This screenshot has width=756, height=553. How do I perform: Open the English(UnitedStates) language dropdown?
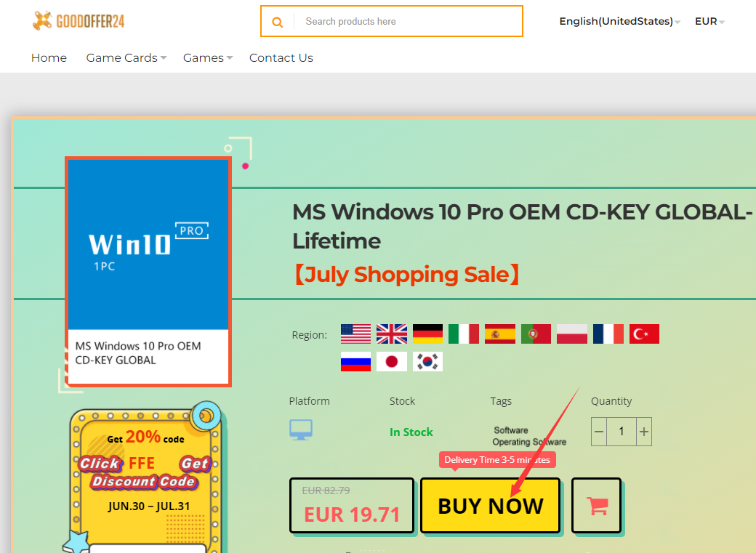619,21
